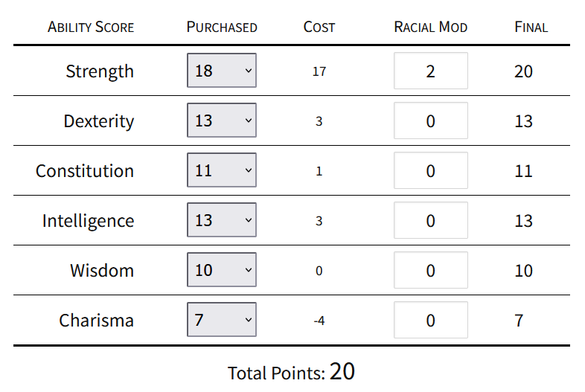Image resolution: width=585 pixels, height=392 pixels.
Task: Open the Charisma purchased score dropdown
Action: (221, 321)
